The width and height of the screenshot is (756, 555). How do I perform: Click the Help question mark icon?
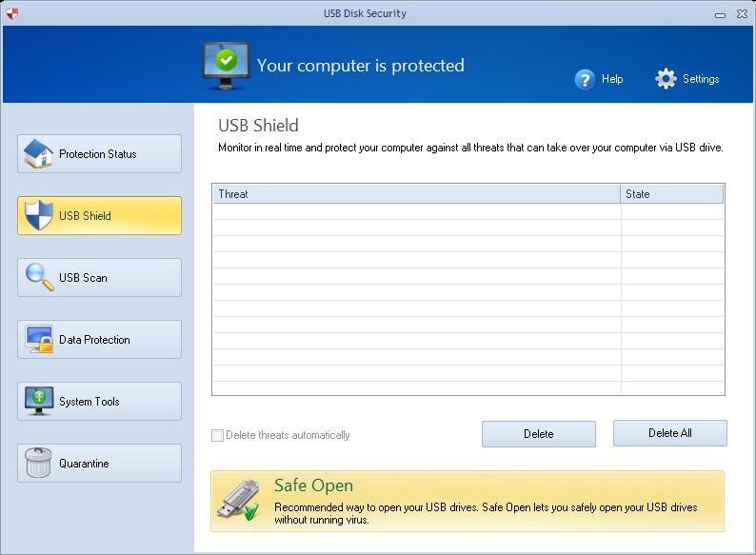pos(585,79)
